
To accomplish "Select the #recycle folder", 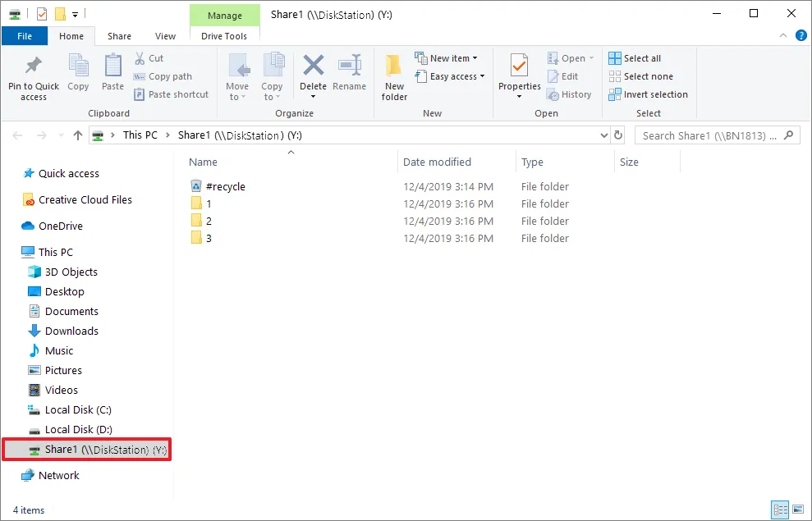I will coord(225,186).
